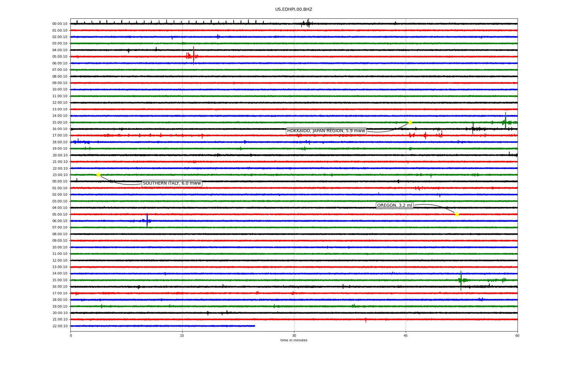Click the Hokkaido earthquake star marker
The width and height of the screenshot is (588, 368).
tap(410, 122)
